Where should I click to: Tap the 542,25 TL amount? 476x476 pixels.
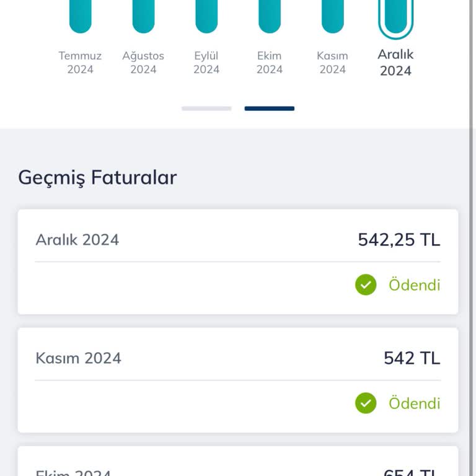[399, 240]
